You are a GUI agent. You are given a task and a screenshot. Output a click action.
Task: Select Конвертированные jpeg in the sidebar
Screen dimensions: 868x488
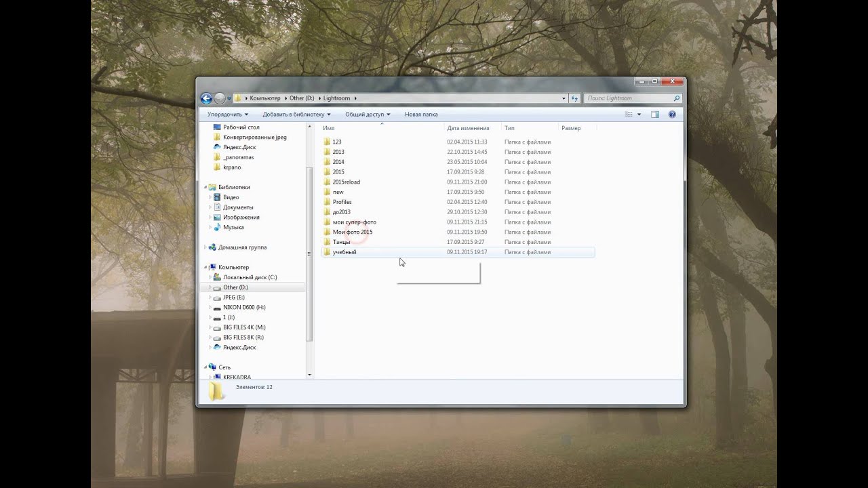(254, 137)
